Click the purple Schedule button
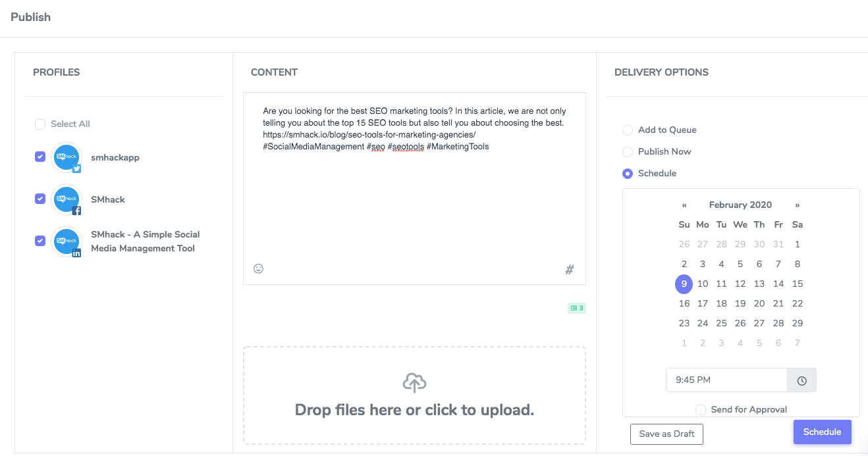868x456 pixels. click(823, 432)
